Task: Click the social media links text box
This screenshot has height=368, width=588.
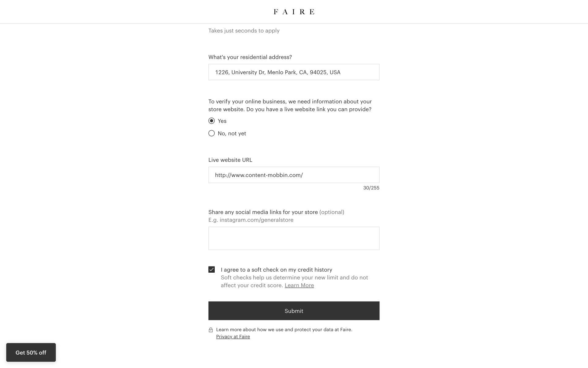Action: tap(294, 238)
